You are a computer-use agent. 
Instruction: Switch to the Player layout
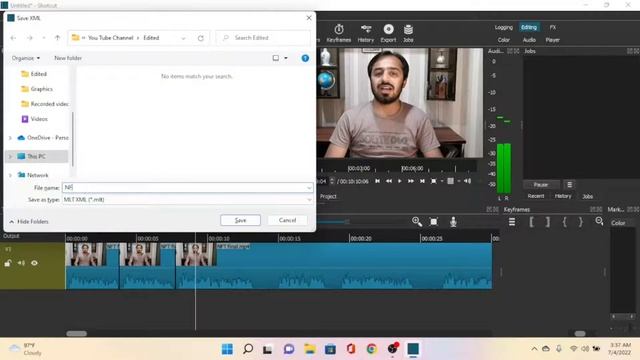coord(553,40)
